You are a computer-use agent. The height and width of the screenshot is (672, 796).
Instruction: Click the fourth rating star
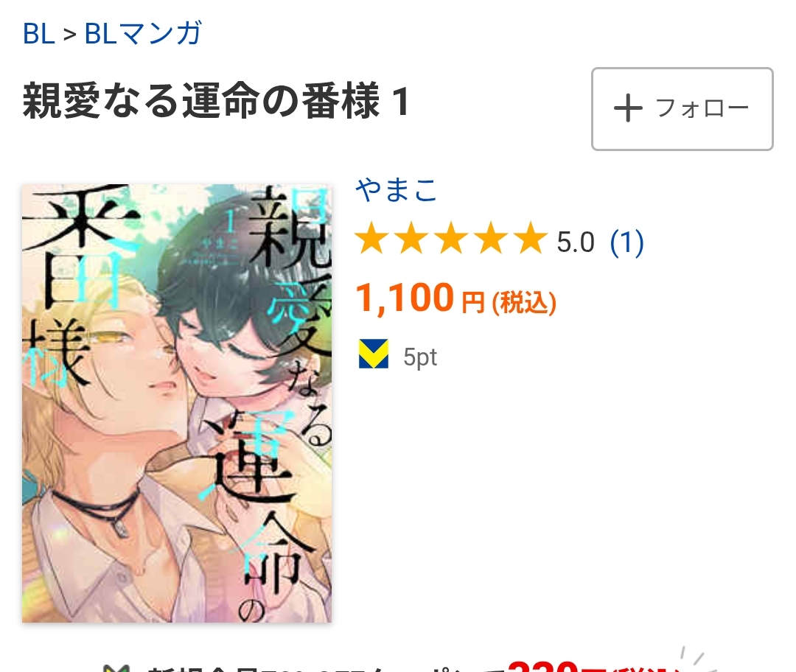tap(492, 238)
